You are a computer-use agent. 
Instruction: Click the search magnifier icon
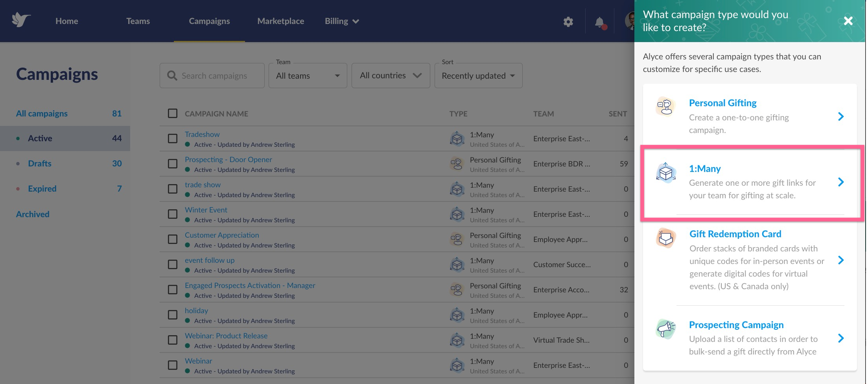pos(172,76)
